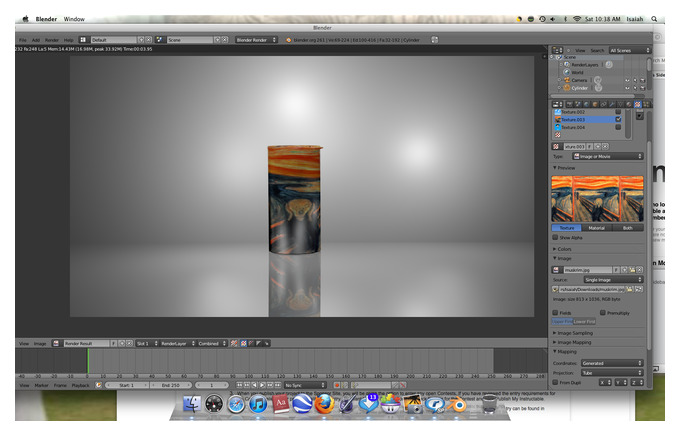Open the Constraints properties tab icon
Screen dimensions: 680x436
[603, 104]
